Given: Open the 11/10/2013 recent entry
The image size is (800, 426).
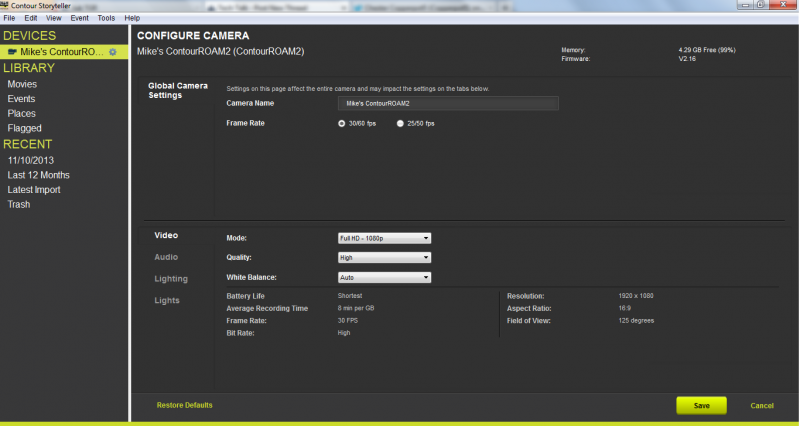Looking at the screenshot, I should click(x=31, y=160).
